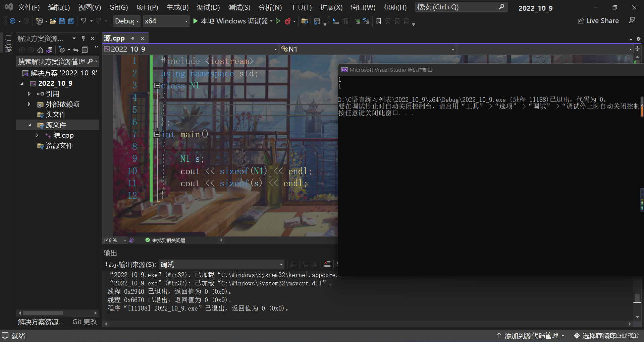Viewport: 644px width, 342px height.
Task: Open the 文件(F) menu
Action: click(29, 7)
